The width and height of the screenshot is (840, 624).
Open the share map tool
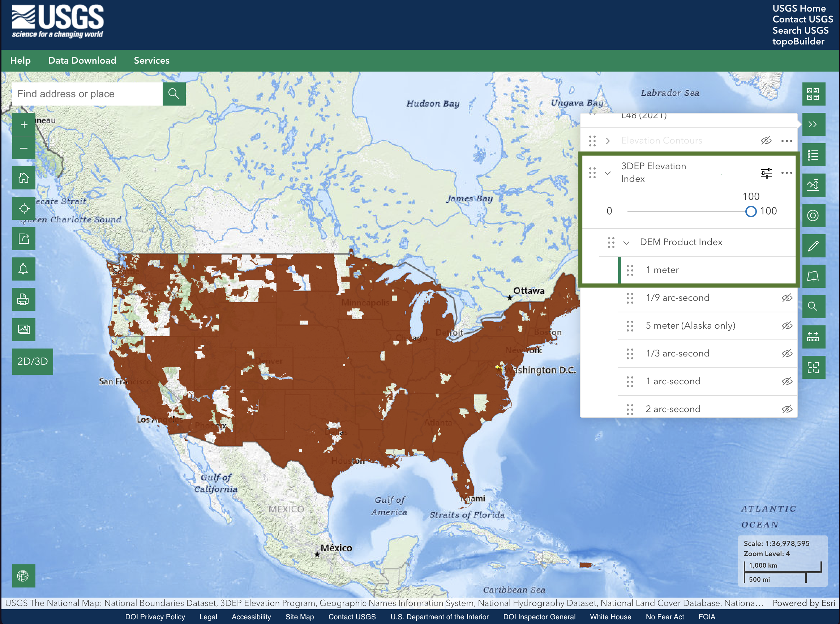click(x=23, y=238)
